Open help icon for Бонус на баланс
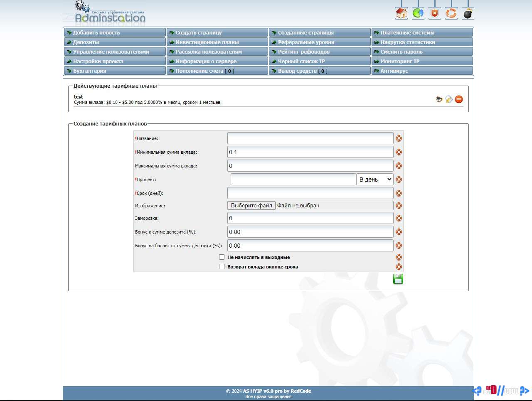This screenshot has height=401, width=532. click(x=399, y=246)
